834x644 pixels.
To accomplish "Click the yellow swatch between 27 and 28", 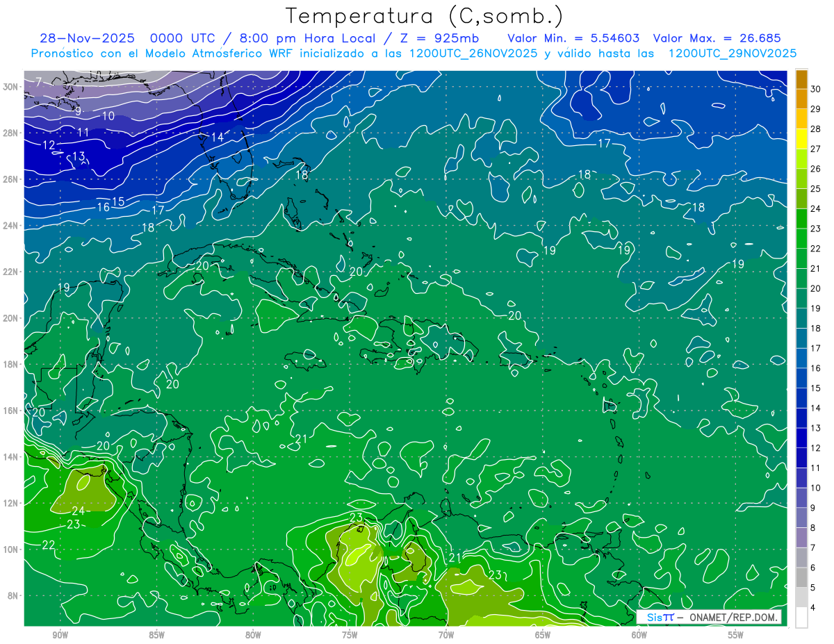I will point(801,139).
